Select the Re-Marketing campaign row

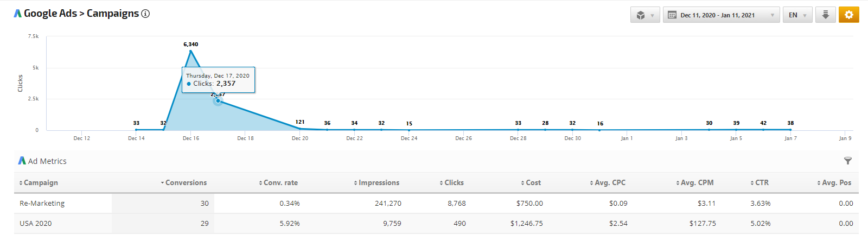tap(42, 204)
